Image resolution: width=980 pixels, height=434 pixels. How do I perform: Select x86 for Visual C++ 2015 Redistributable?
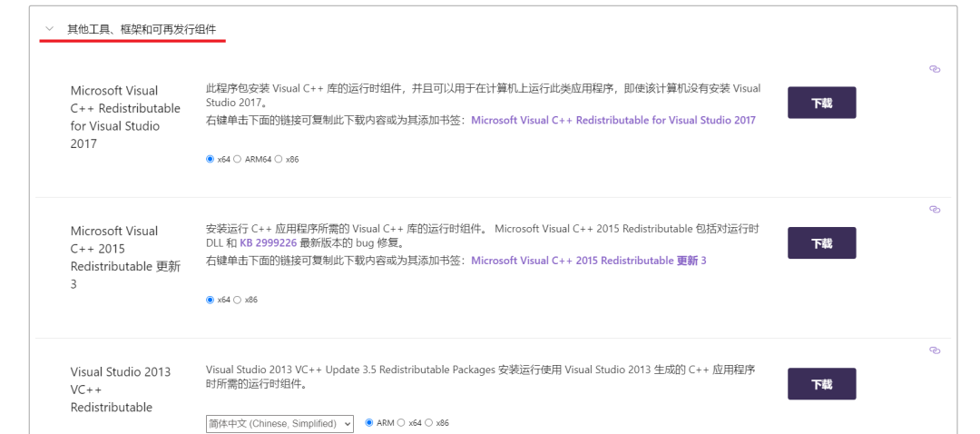[238, 300]
